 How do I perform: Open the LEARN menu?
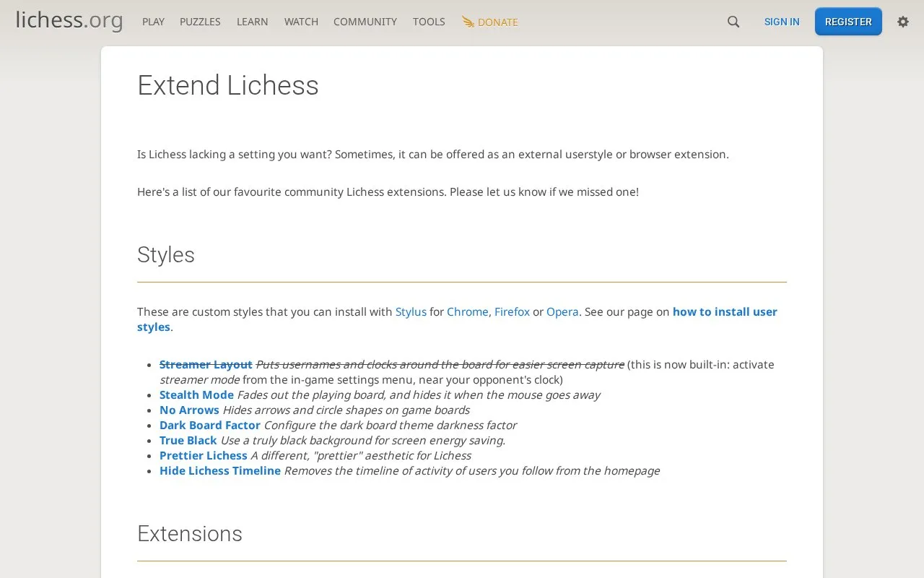(252, 22)
